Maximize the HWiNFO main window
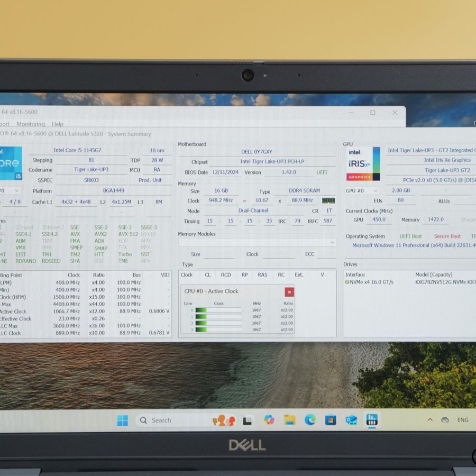The height and width of the screenshot is (476, 476). click(x=373, y=113)
